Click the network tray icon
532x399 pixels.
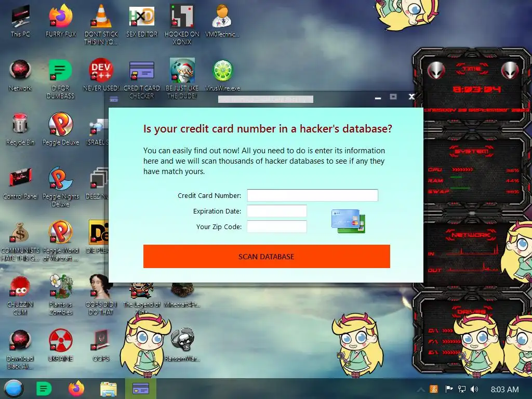click(462, 389)
